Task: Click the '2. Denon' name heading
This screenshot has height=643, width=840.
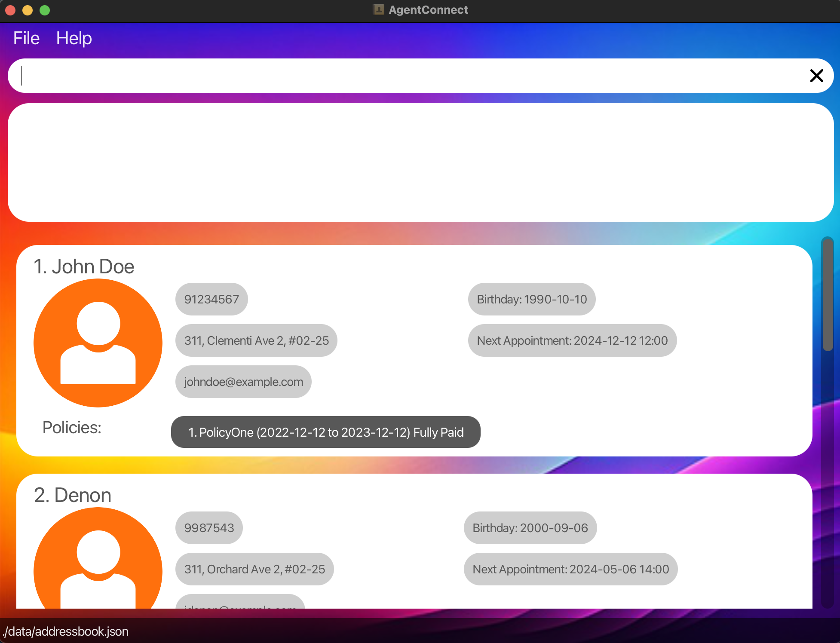Action: [73, 495]
